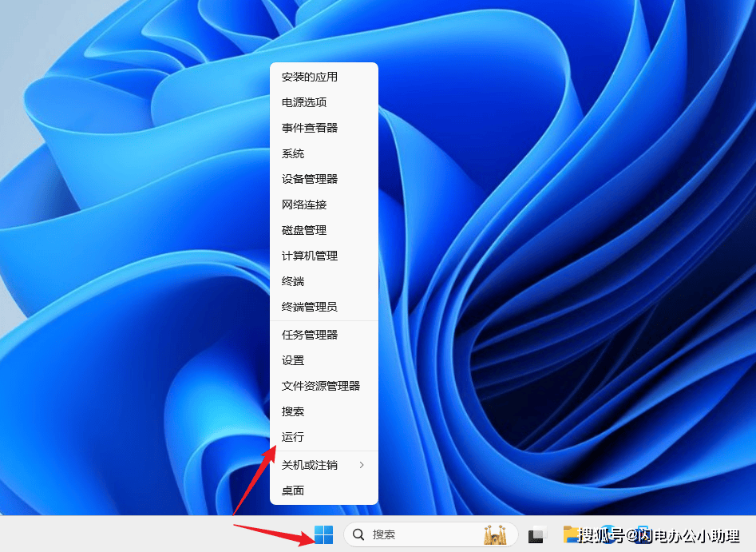The height and width of the screenshot is (552, 756).
Task: Click the magnifier icon in the search box
Action: pyautogui.click(x=358, y=534)
